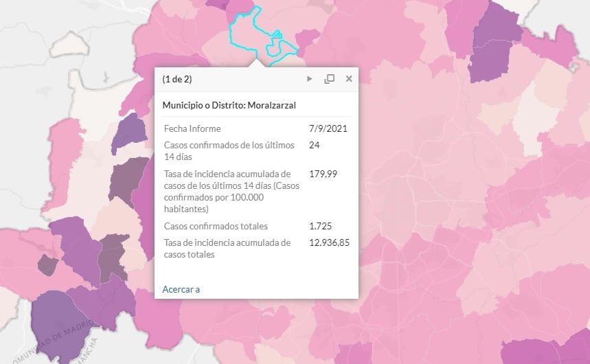Select the cyan-outlined Moralzarzal region on map
This screenshot has height=364, width=590.
pyautogui.click(x=244, y=34)
